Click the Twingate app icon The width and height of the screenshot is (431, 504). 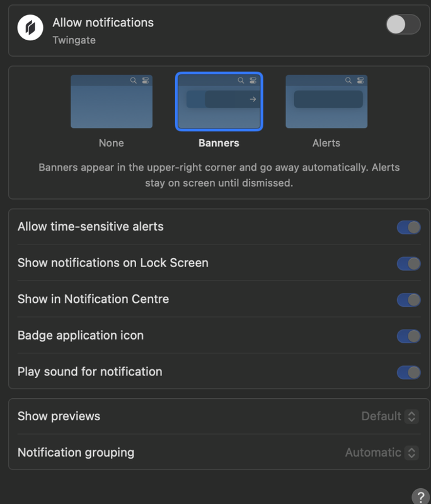coord(30,29)
